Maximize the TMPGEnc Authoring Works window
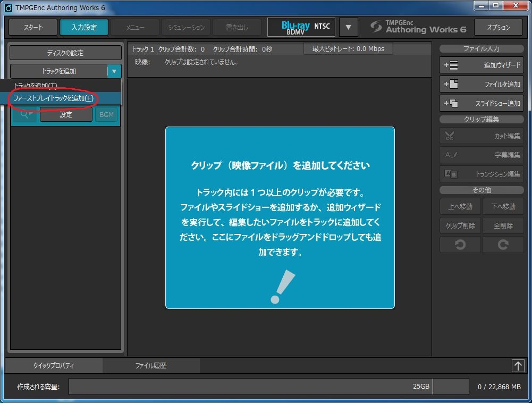Screen dimensions: 532x403 (x=496, y=6)
